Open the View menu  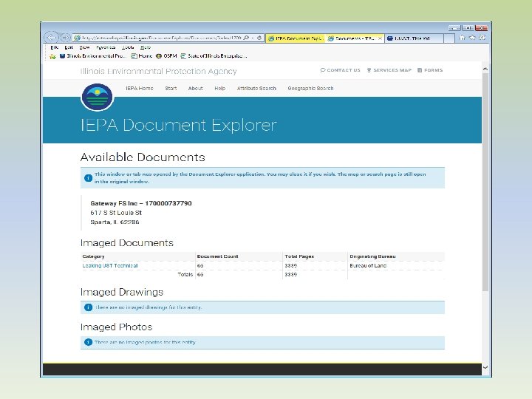click(84, 47)
